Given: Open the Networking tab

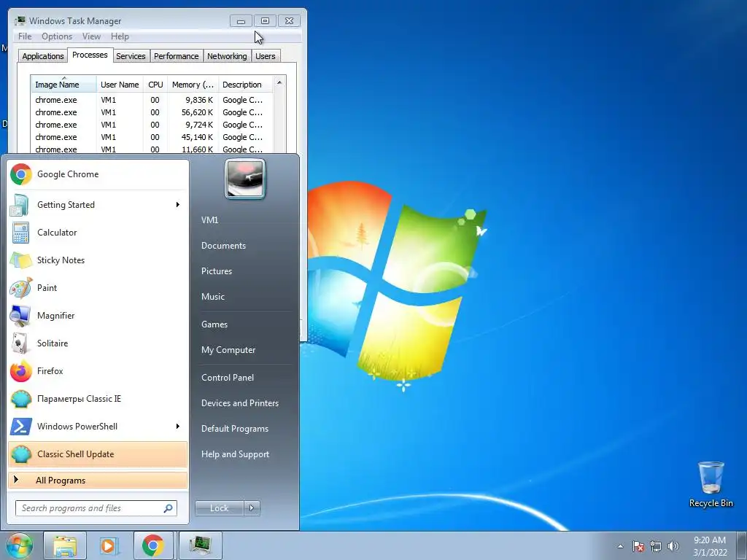Looking at the screenshot, I should pyautogui.click(x=228, y=56).
